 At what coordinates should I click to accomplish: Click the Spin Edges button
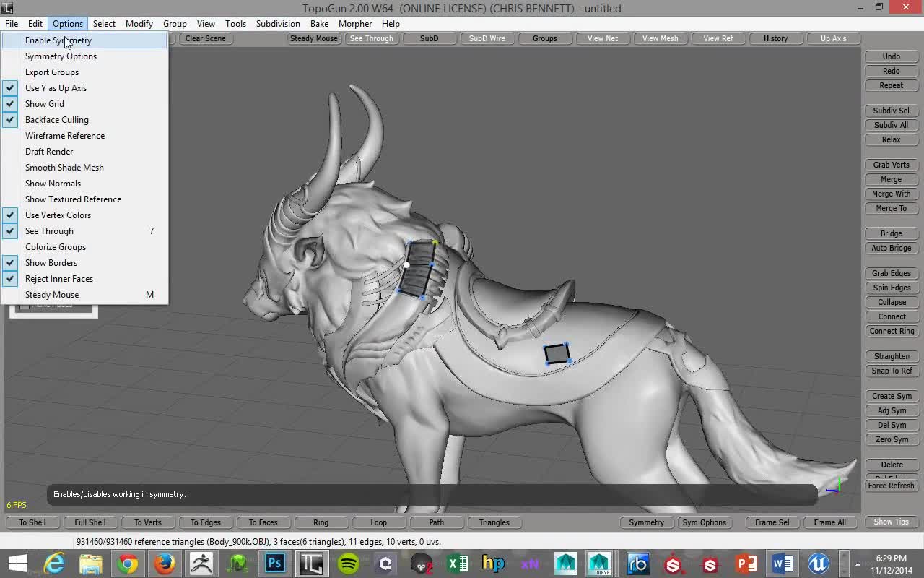coord(892,288)
